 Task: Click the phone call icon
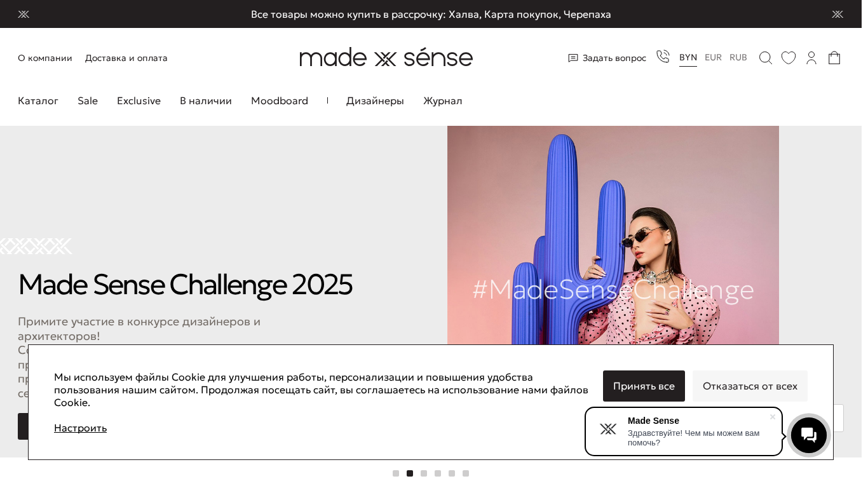pyautogui.click(x=663, y=57)
